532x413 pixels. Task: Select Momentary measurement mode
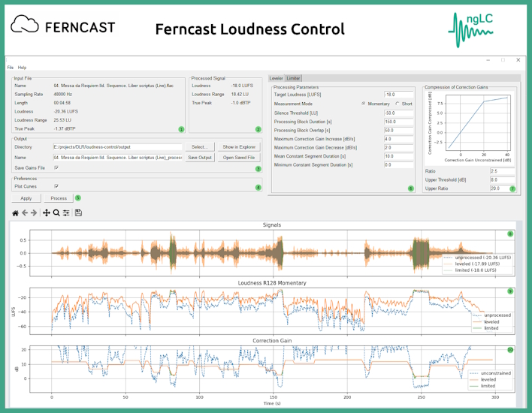(364, 104)
